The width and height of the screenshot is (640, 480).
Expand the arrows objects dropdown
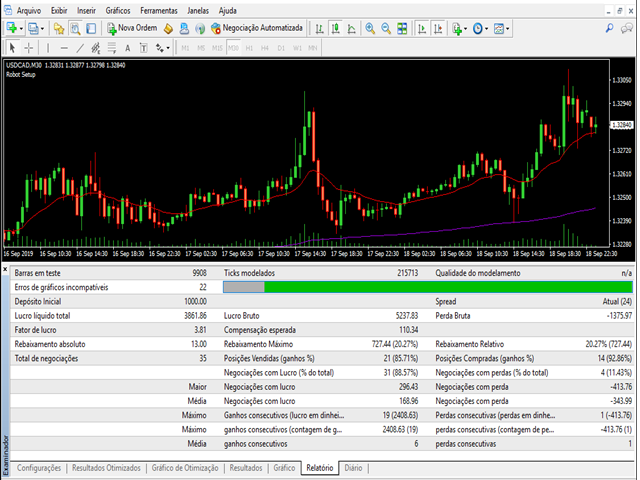168,48
